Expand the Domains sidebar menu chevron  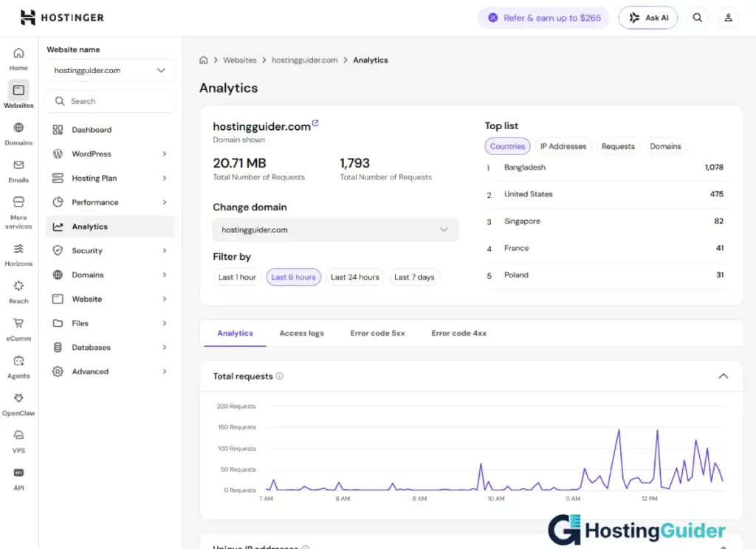click(165, 274)
